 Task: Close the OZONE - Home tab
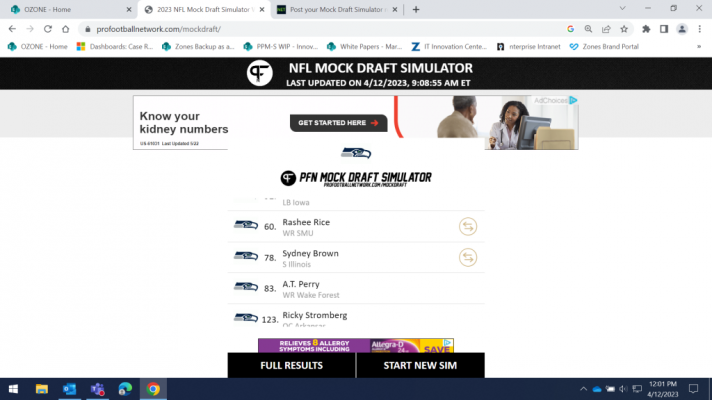129,10
